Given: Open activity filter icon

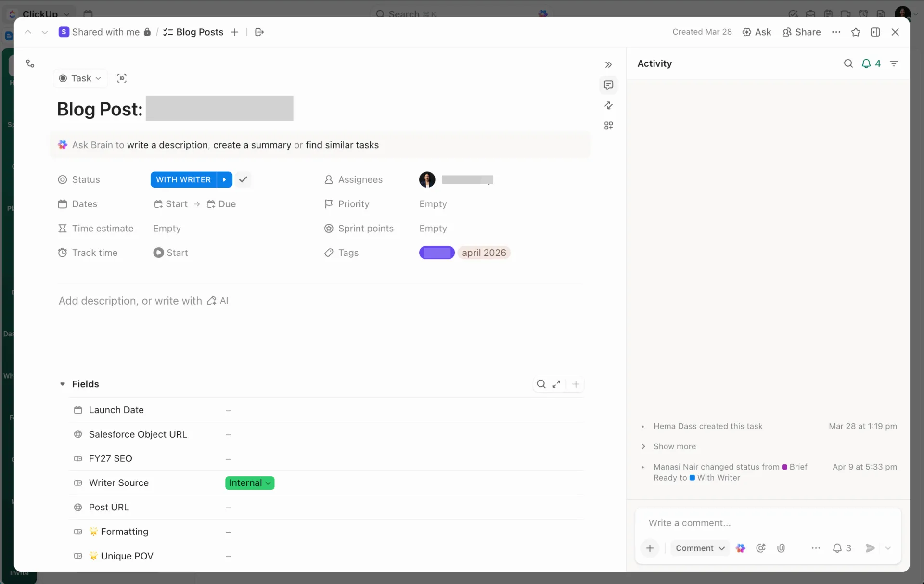Looking at the screenshot, I should point(894,63).
